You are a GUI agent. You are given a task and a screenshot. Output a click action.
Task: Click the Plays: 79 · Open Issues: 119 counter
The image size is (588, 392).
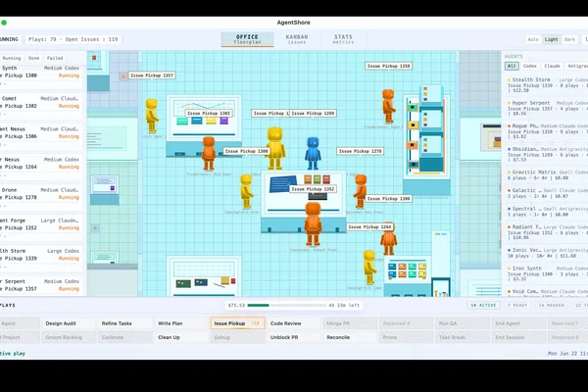click(x=73, y=39)
